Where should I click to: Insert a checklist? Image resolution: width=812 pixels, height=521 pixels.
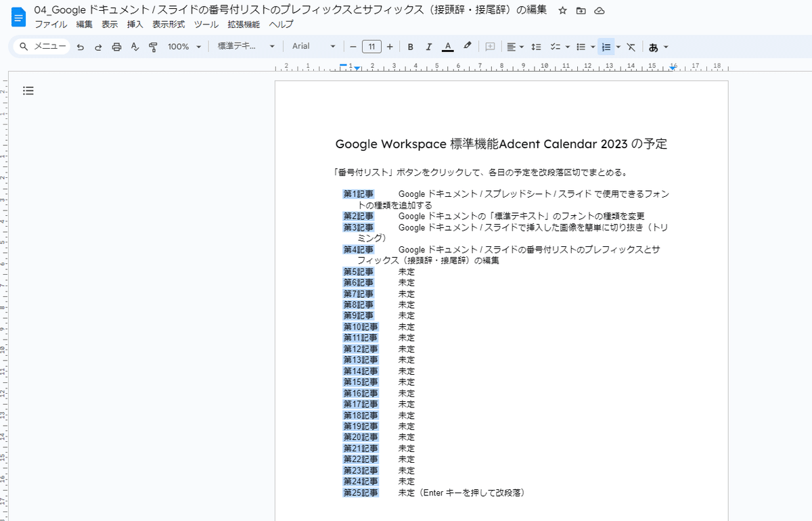[x=555, y=47]
